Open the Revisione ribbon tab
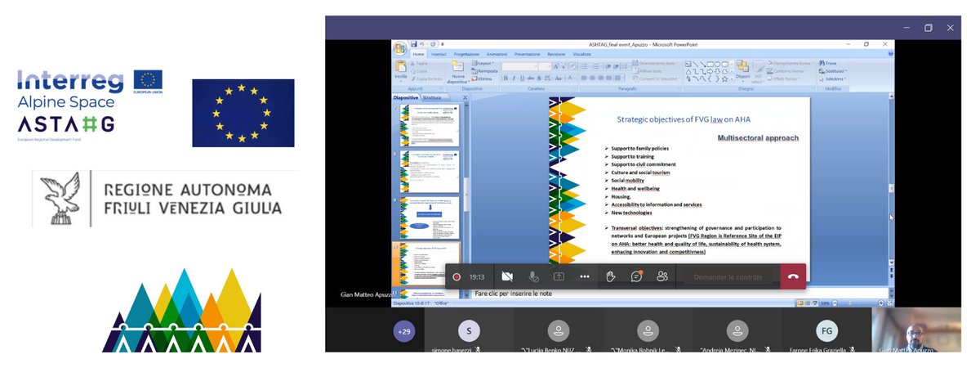This screenshot has width=980, height=368. [x=556, y=54]
